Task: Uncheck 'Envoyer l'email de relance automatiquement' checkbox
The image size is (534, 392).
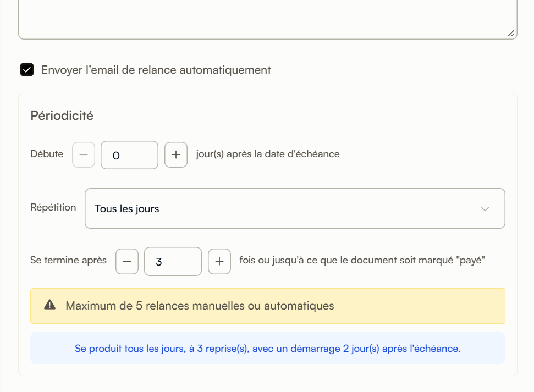Action: point(27,69)
